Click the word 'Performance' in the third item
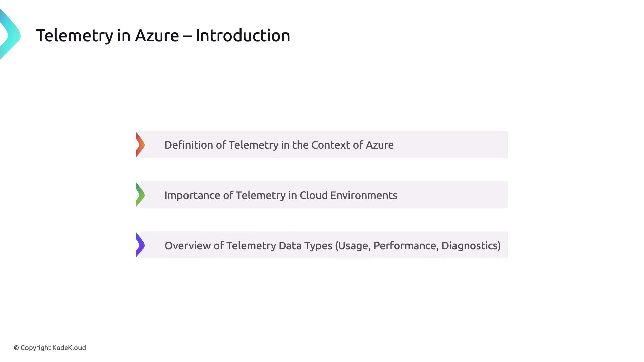 tap(405, 246)
